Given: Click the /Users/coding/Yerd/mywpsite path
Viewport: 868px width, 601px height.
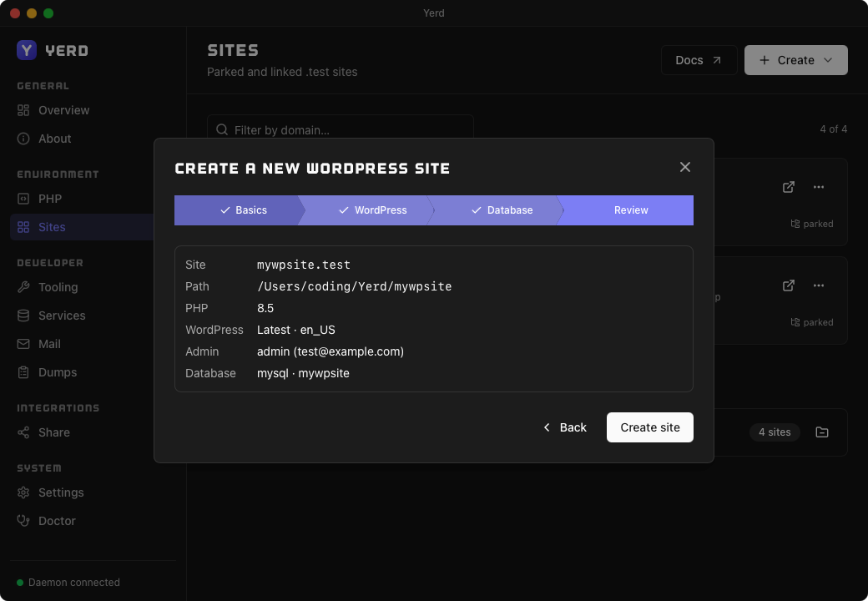Looking at the screenshot, I should coord(354,286).
